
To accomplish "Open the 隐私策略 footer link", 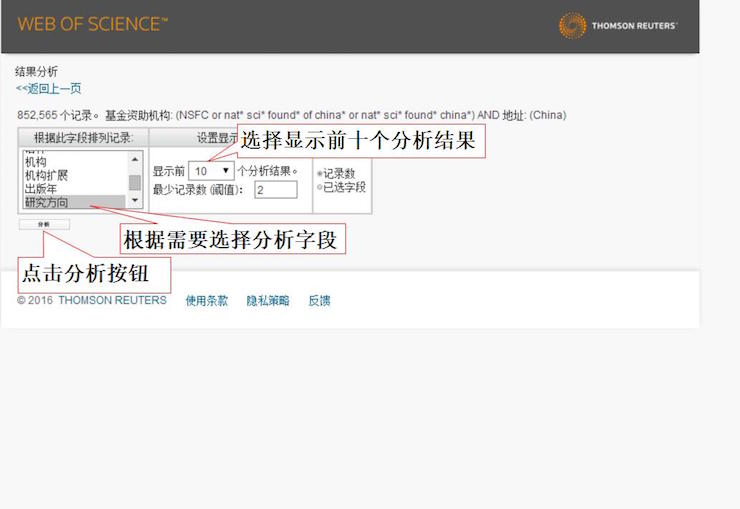I will tap(267, 300).
